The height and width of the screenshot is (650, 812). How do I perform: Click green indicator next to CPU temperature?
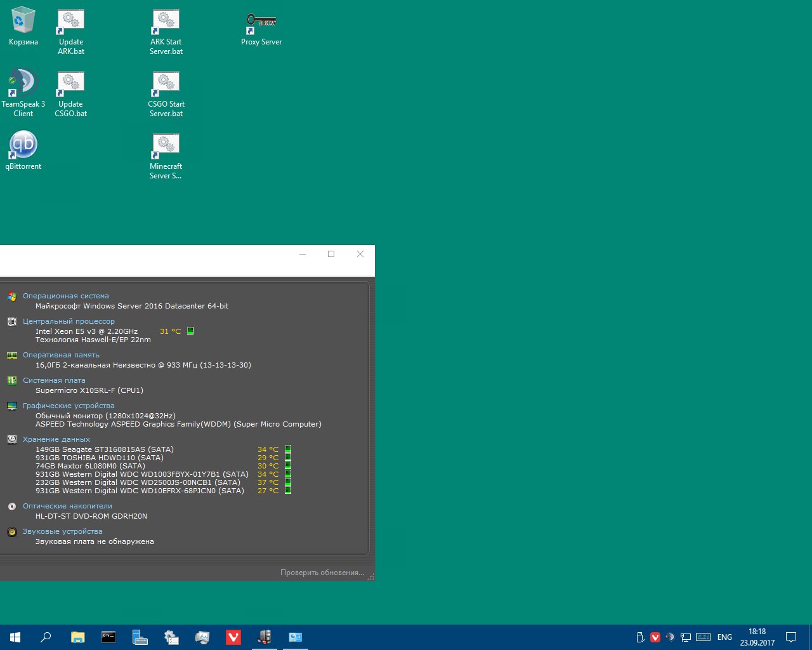click(190, 331)
